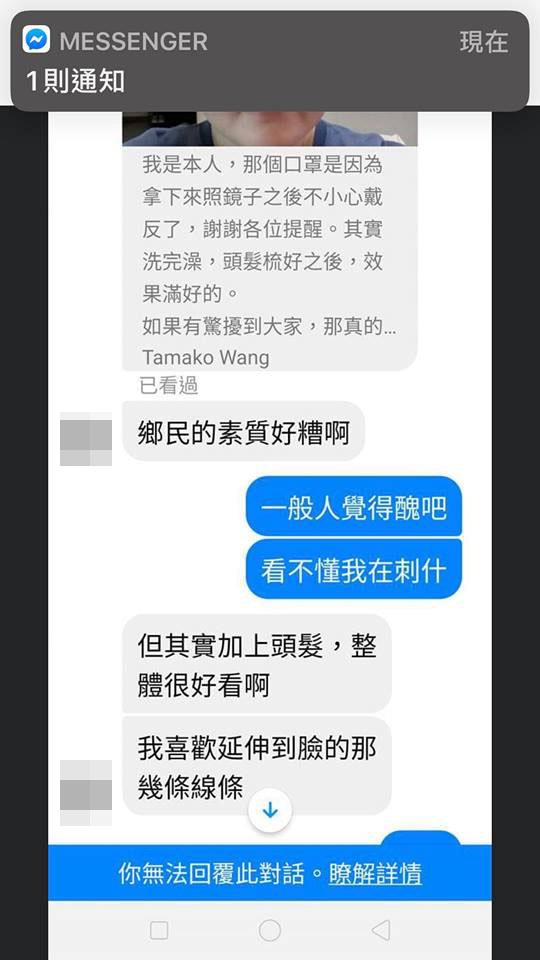Tap the Android back triangle button
This screenshot has width=540, height=960.
(x=381, y=931)
